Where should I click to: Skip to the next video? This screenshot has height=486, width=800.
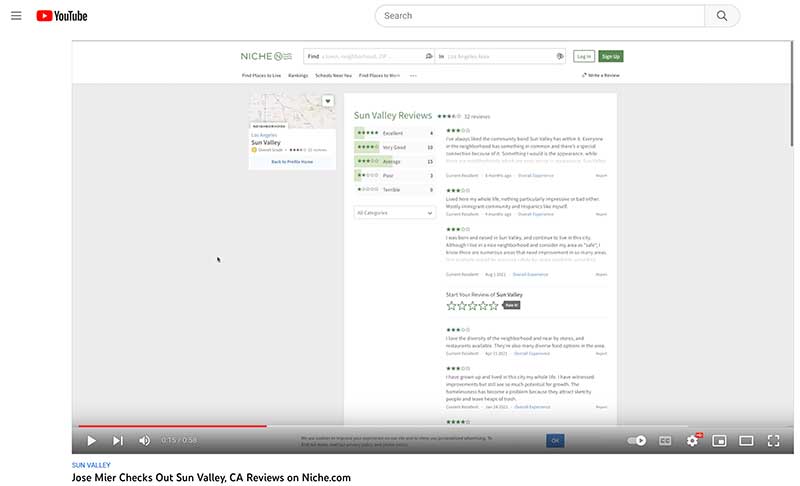(118, 441)
